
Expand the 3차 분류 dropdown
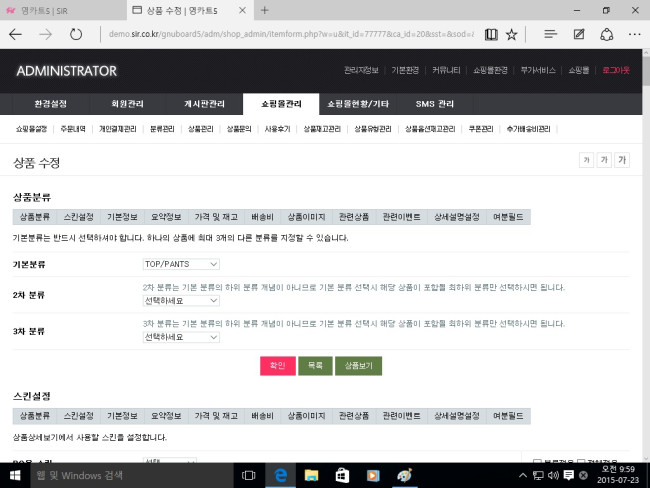point(181,337)
